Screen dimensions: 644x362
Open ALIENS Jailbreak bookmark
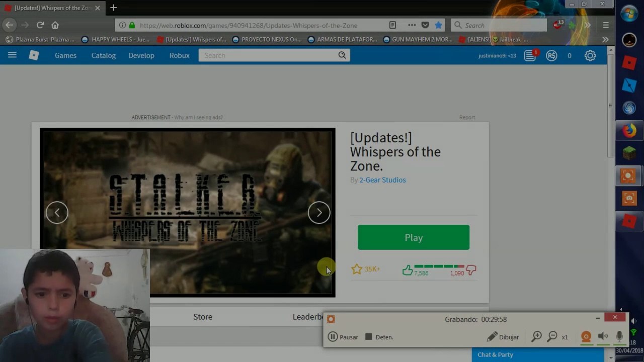click(x=493, y=39)
